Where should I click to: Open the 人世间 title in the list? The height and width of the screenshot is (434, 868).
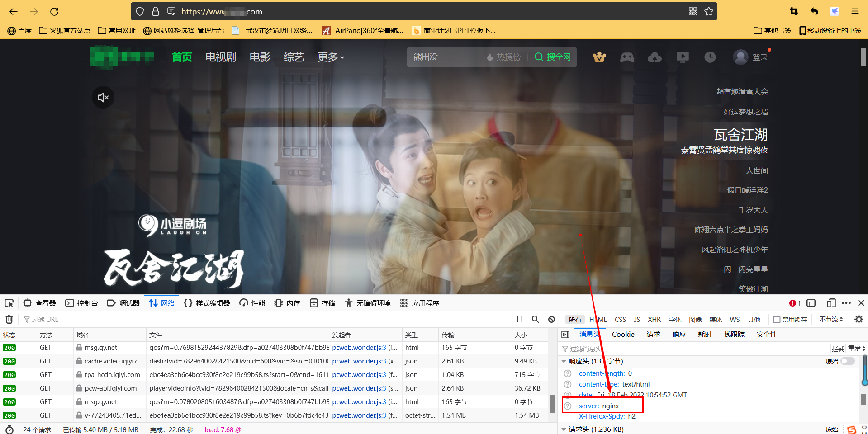pyautogui.click(x=757, y=171)
